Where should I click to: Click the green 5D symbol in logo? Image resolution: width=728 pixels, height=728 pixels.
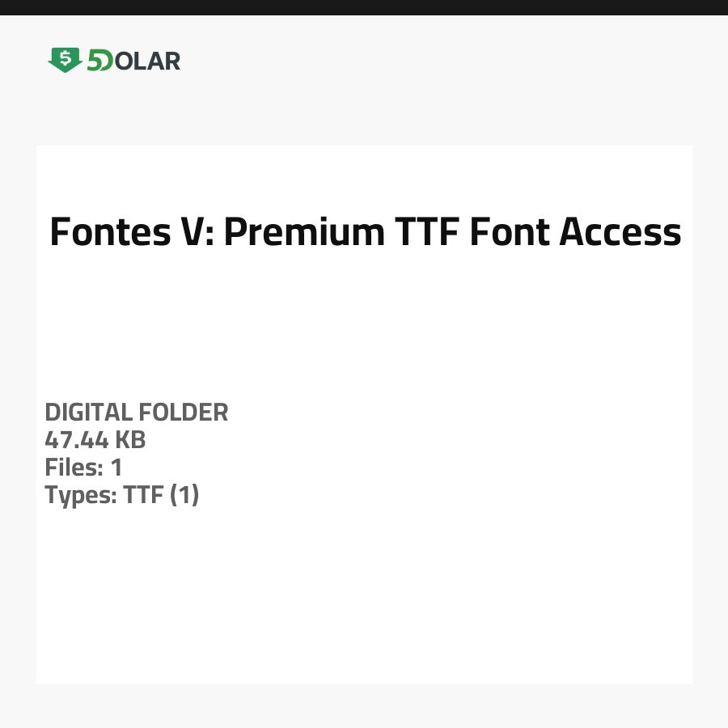click(x=99, y=61)
